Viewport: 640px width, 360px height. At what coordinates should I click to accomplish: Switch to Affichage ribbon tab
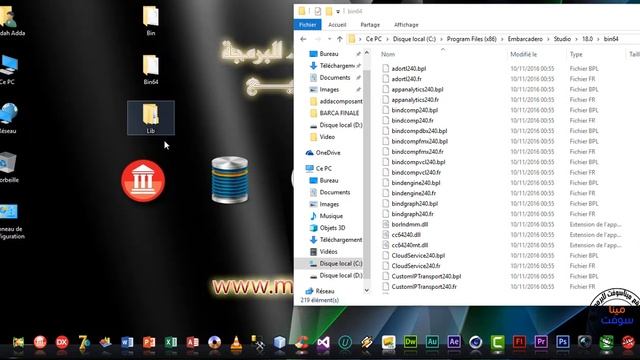point(406,25)
